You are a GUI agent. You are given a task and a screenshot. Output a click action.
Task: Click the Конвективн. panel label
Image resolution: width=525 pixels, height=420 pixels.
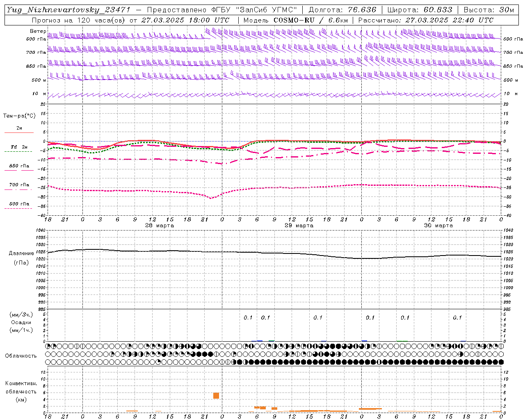(x=21, y=383)
